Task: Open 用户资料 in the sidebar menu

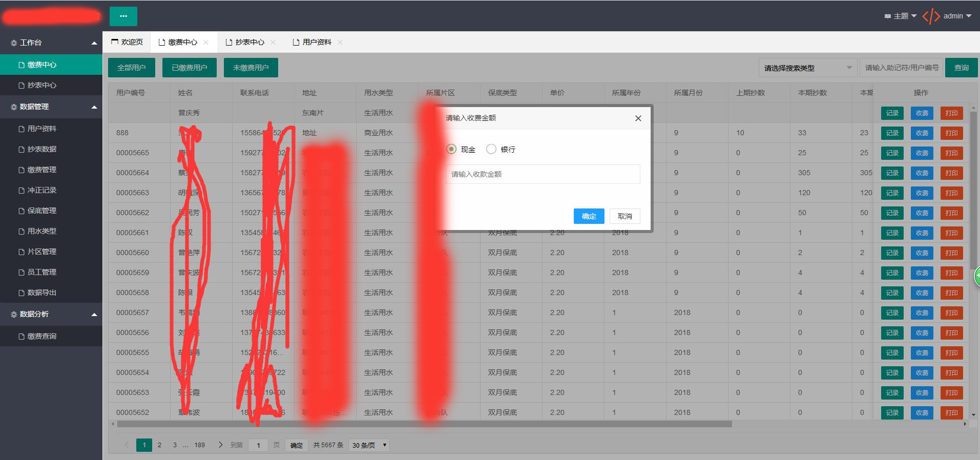Action: click(41, 129)
